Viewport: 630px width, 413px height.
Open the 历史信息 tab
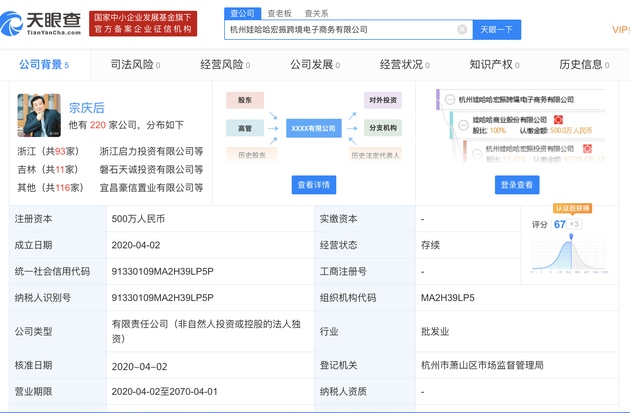pyautogui.click(x=584, y=65)
